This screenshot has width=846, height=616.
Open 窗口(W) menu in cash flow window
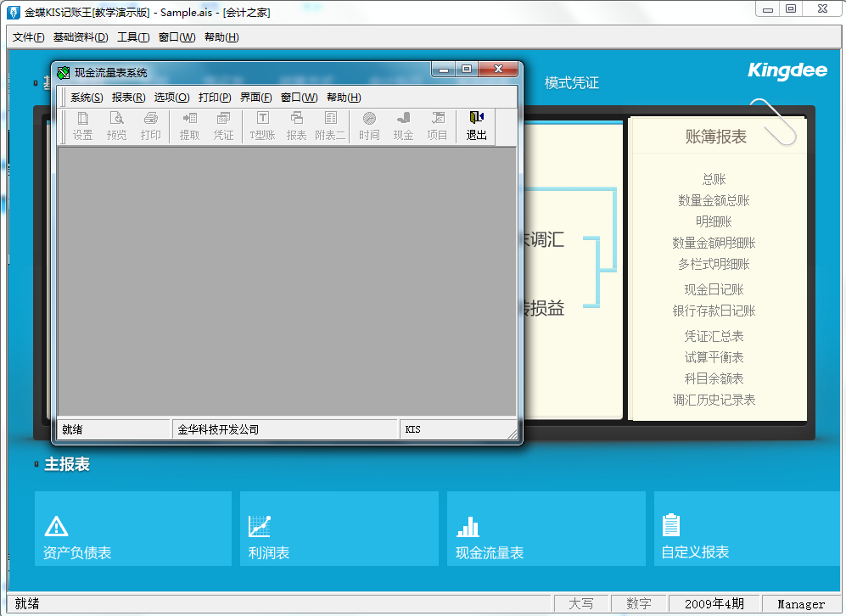coord(300,97)
